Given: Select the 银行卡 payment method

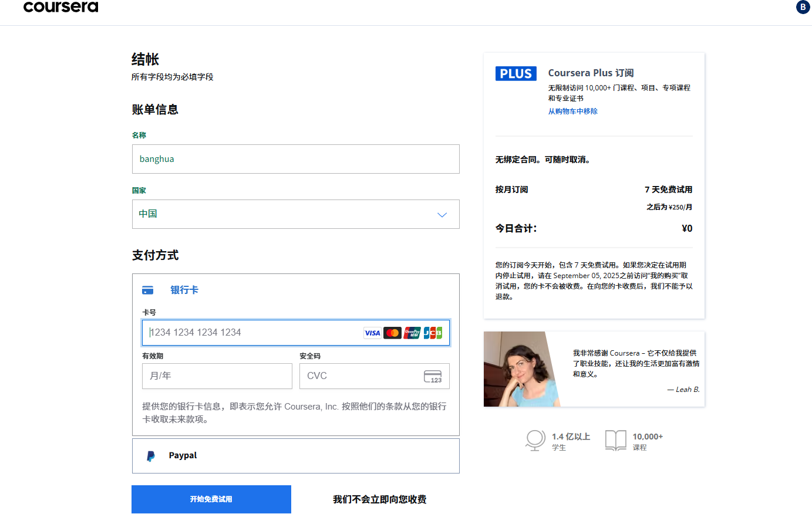Looking at the screenshot, I should 184,290.
